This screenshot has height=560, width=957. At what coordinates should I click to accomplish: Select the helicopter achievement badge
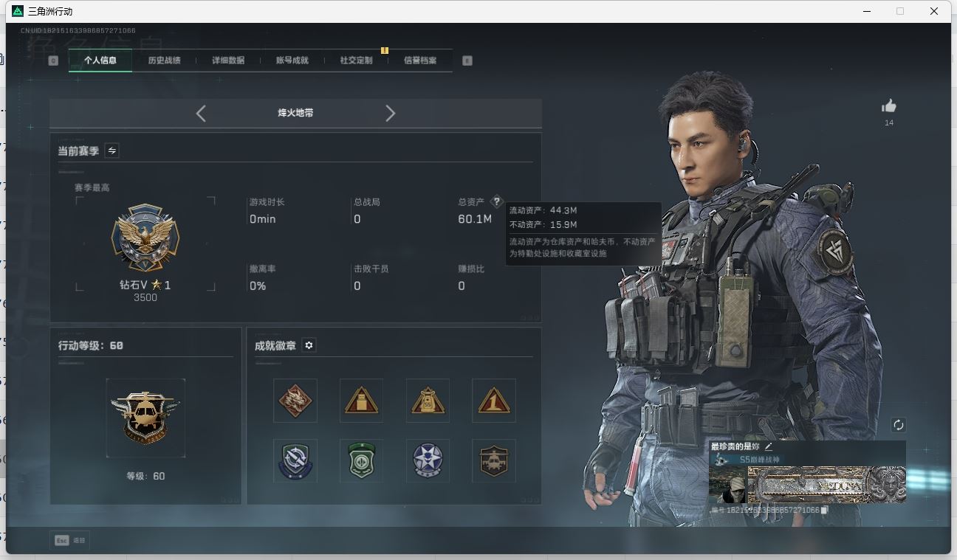click(x=493, y=460)
